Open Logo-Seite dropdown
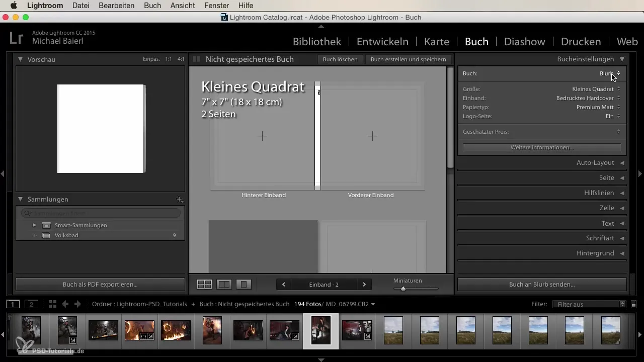The height and width of the screenshot is (362, 644). [613, 116]
